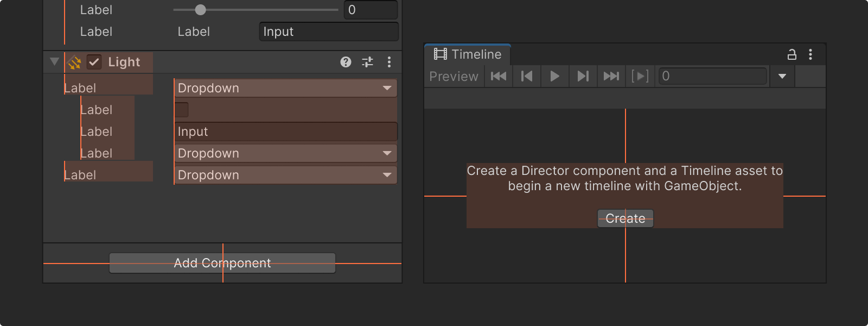Screen dimensions: 868x326
Task: Jump to the timeline start
Action: pyautogui.click(x=499, y=77)
